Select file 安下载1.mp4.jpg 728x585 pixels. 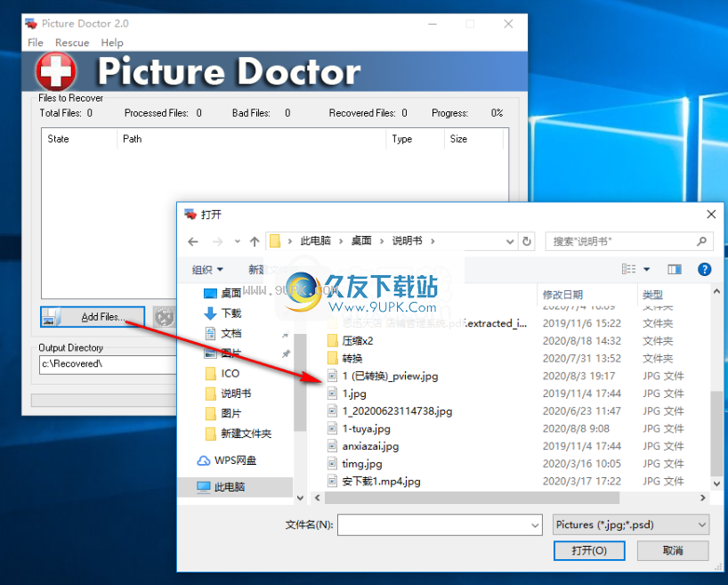(x=381, y=482)
